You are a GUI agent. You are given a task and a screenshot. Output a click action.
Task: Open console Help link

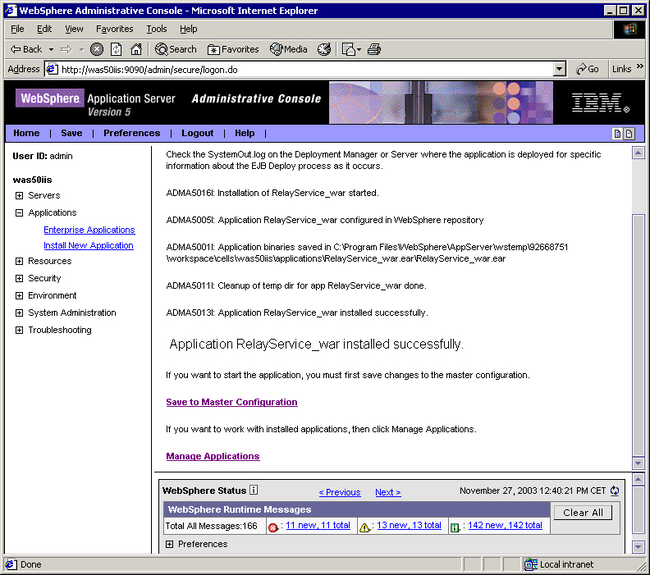[245, 133]
